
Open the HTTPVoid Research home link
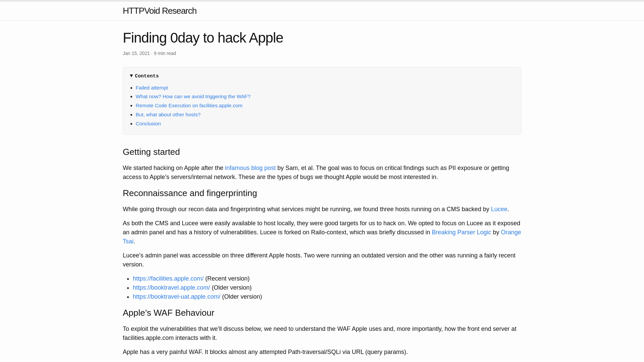tap(160, 11)
